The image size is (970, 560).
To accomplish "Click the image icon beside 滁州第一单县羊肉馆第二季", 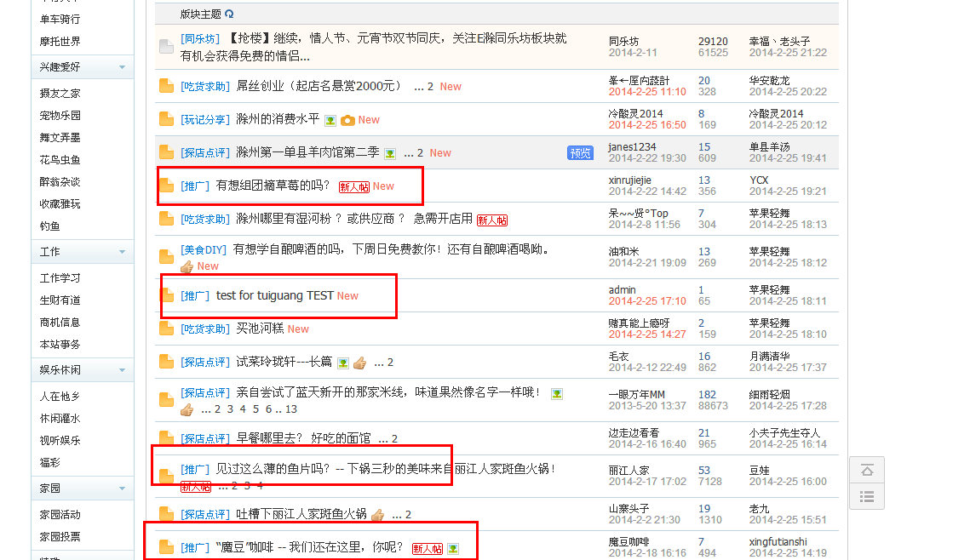I will pos(390,153).
